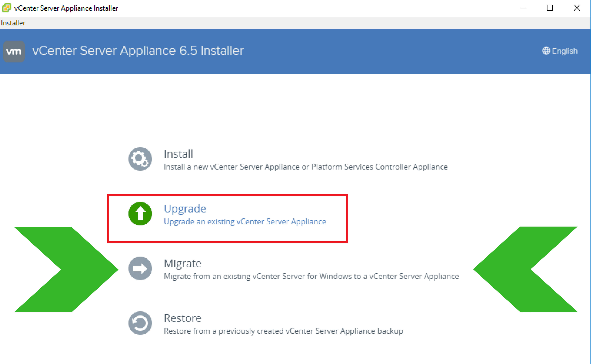
Task: Click the Migrate arrow icon
Action: pyautogui.click(x=140, y=268)
